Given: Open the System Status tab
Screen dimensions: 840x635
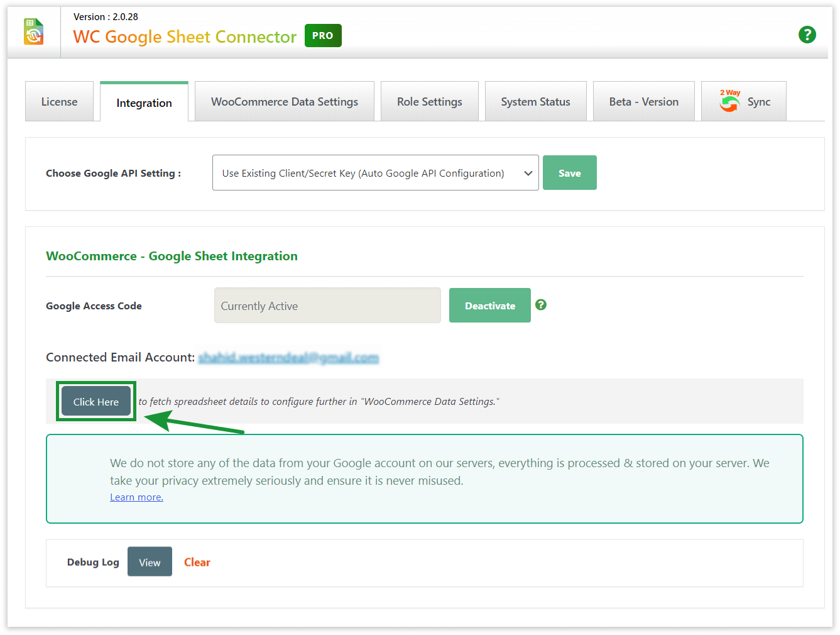Looking at the screenshot, I should click(535, 101).
